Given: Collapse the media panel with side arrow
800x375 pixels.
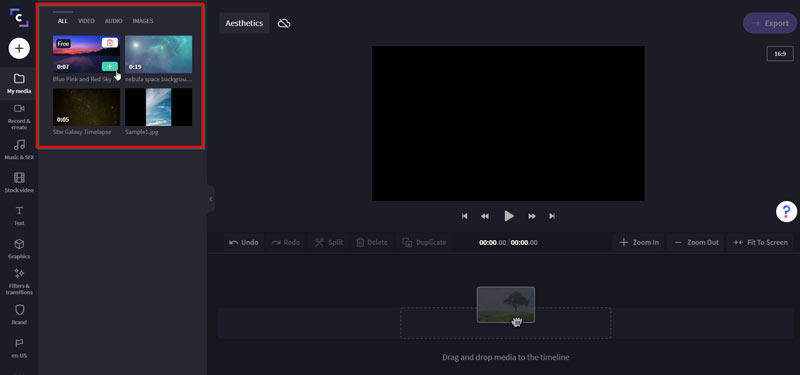Looking at the screenshot, I should coord(210,199).
